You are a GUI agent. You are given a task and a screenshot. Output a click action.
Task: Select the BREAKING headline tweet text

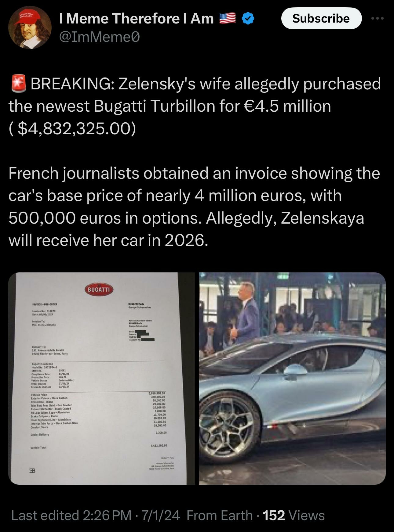(x=195, y=106)
